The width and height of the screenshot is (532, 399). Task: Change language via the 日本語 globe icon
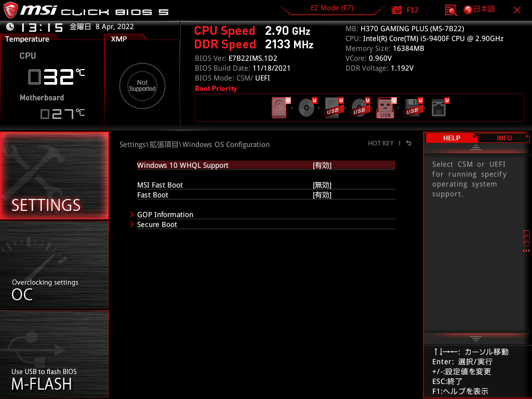pyautogui.click(x=479, y=9)
